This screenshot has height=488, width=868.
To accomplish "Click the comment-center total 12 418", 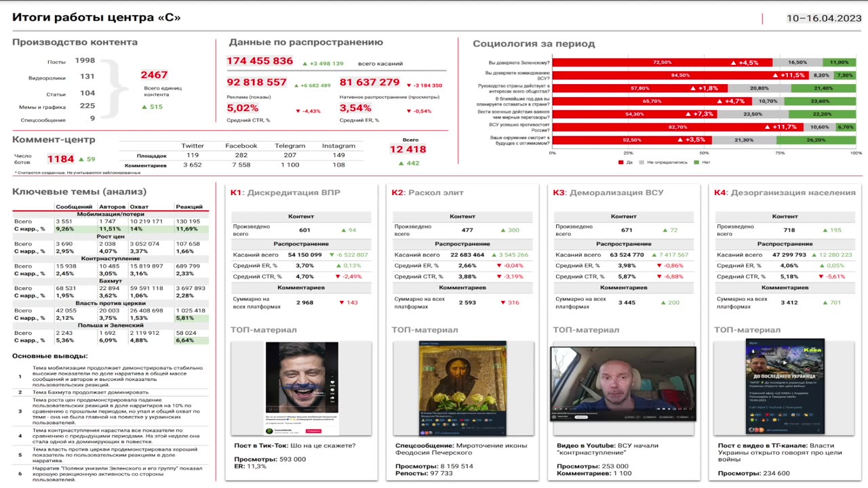I will point(408,149).
